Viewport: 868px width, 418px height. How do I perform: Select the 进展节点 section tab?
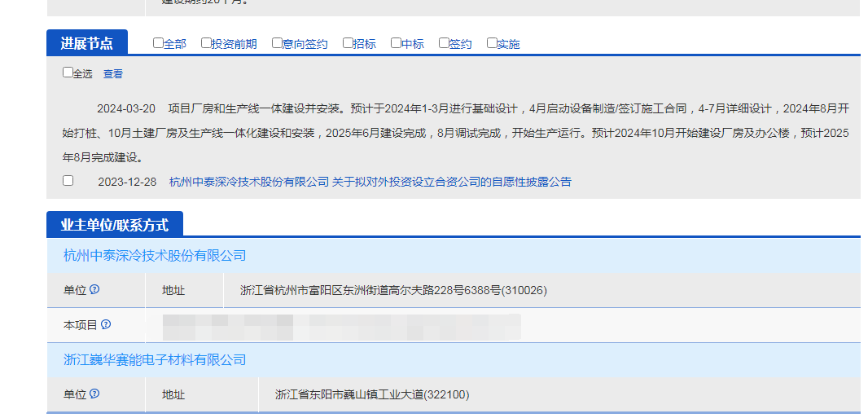point(87,42)
